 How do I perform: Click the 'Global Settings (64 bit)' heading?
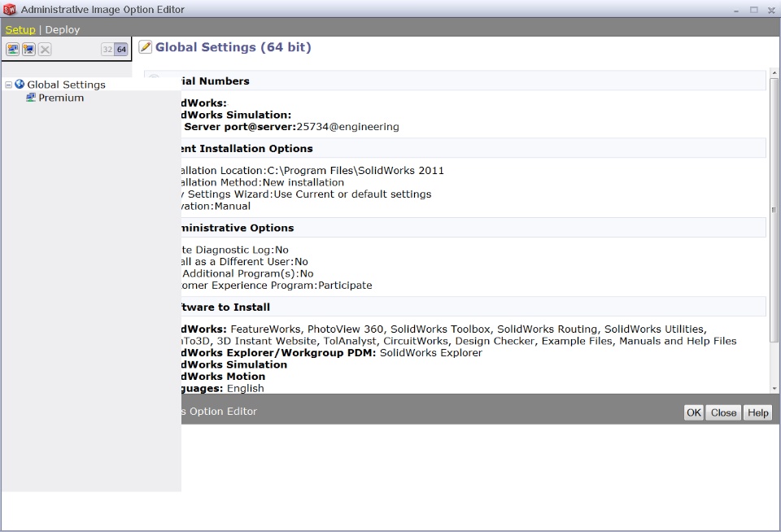[x=233, y=47]
